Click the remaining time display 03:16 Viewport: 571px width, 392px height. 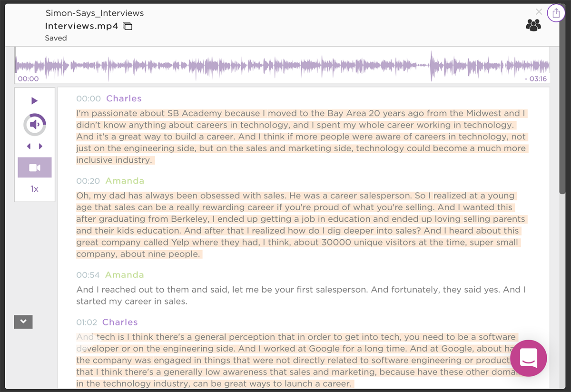click(x=536, y=78)
